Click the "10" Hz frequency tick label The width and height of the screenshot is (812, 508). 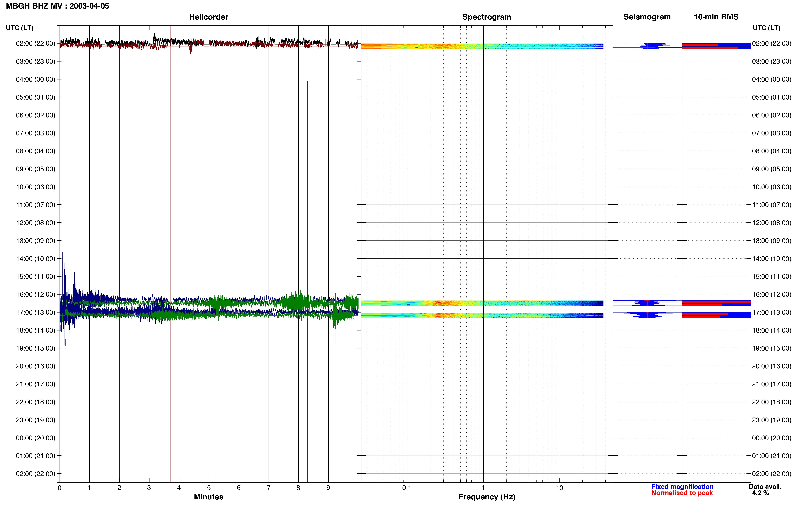[x=559, y=487]
